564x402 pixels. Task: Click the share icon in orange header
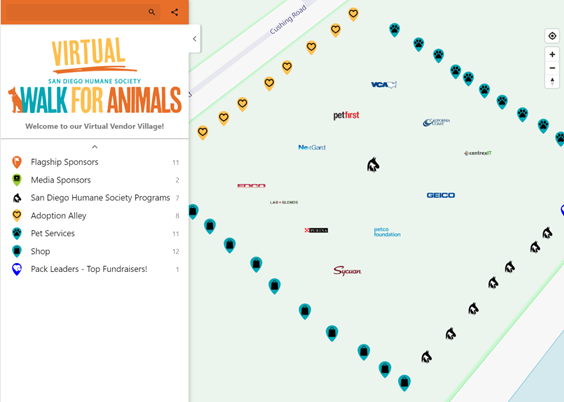coord(174,12)
